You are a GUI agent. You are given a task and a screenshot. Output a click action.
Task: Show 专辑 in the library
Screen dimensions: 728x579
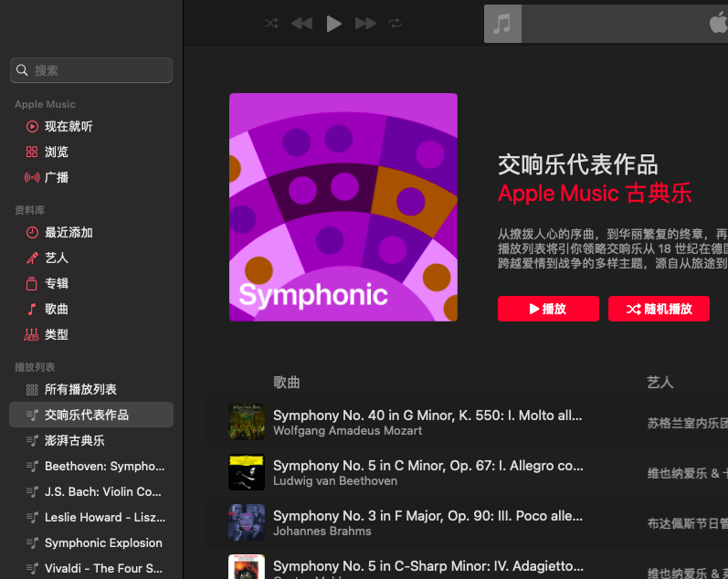pyautogui.click(x=91, y=283)
